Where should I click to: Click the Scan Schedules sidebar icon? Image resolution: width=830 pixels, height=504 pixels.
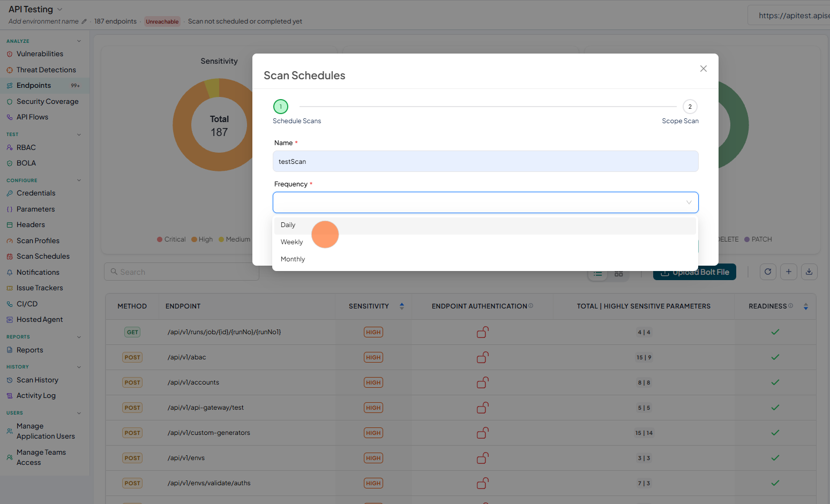click(10, 257)
